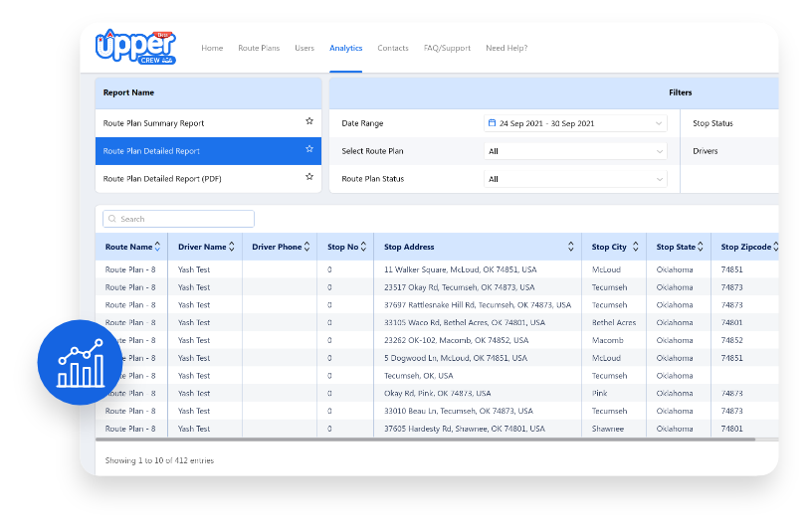Click address 37605 Hardesty Rd, Shawnee
This screenshot has width=812, height=528.
(x=465, y=429)
